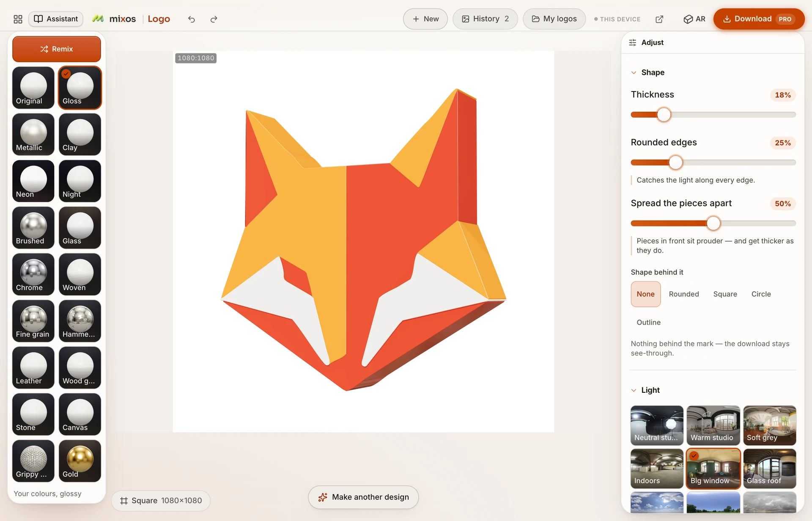Choose Neutral studio lighting

click(x=657, y=425)
